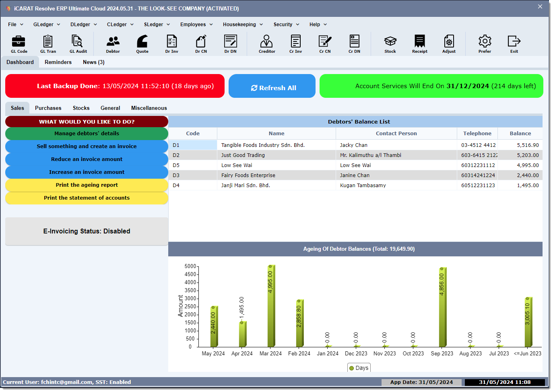
Task: Toggle the Days legend item in chart
Action: tap(359, 368)
